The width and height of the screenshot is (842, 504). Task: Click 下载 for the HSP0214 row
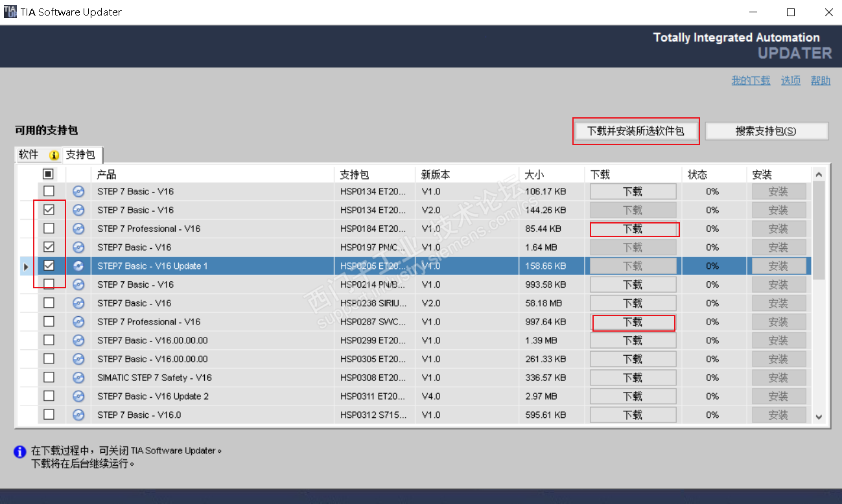tap(633, 284)
